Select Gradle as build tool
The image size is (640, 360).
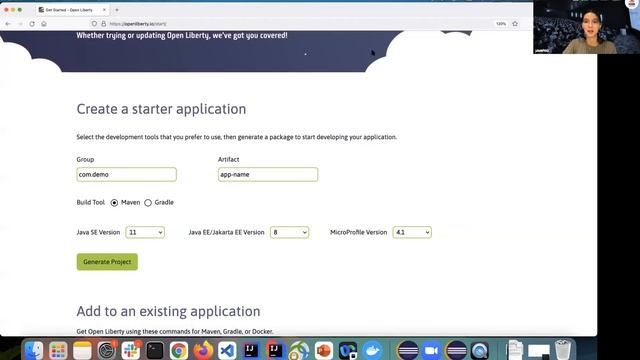(148, 202)
